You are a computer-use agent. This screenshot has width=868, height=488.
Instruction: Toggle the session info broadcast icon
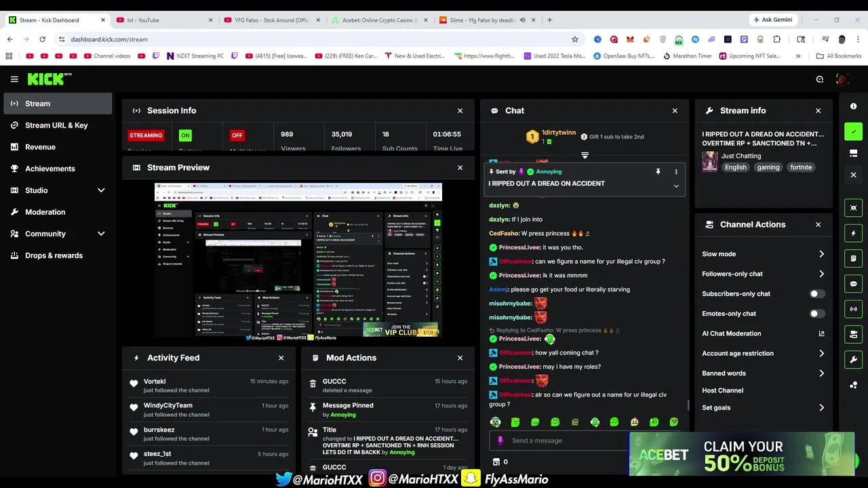click(x=853, y=309)
